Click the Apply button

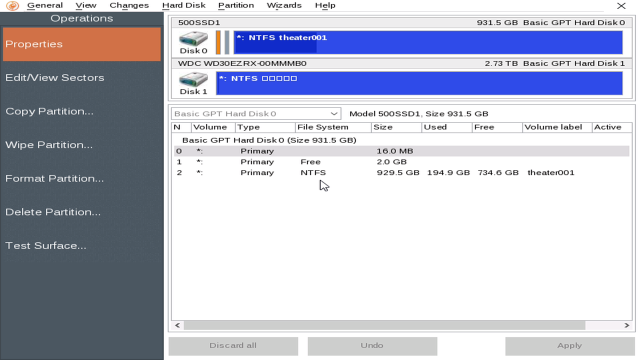(x=570, y=346)
